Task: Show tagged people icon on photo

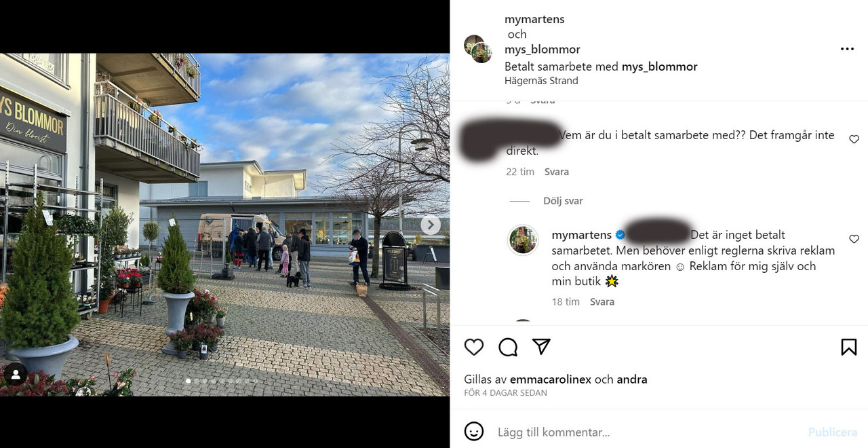Action: click(x=16, y=374)
